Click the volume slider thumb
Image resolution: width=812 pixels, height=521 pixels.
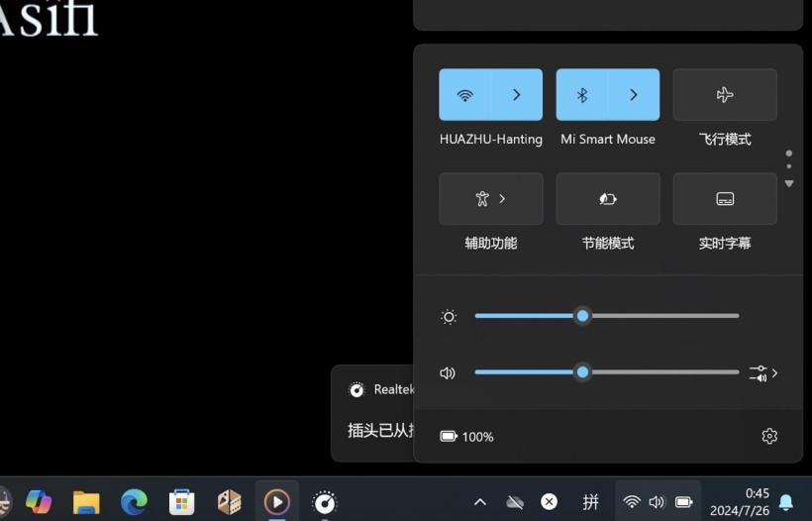(582, 371)
